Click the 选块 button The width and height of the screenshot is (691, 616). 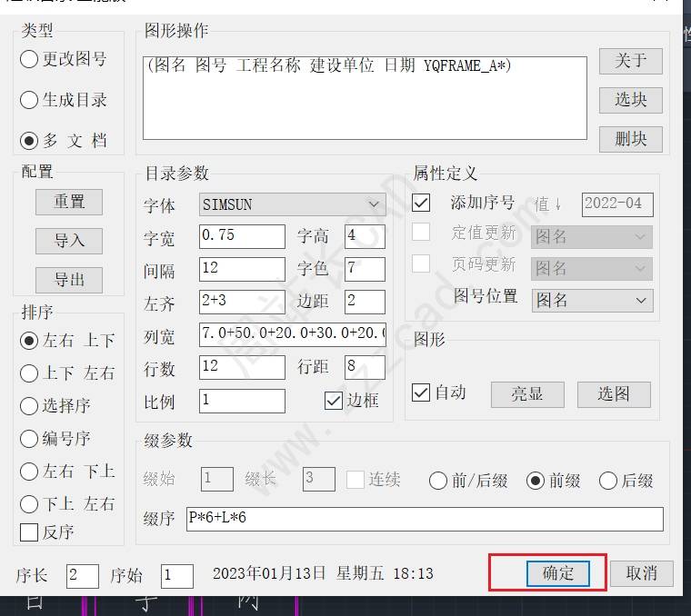click(630, 100)
